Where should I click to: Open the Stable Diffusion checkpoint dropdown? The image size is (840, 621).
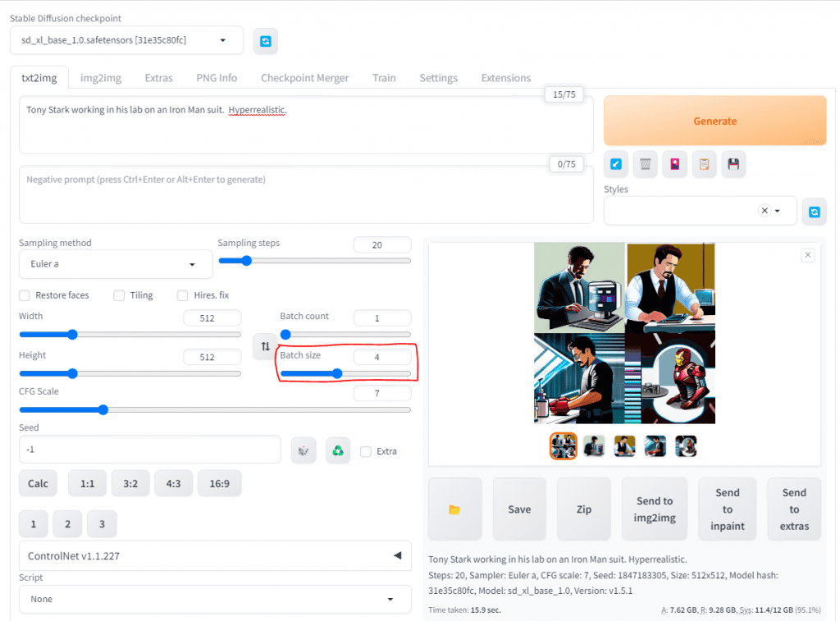[x=127, y=40]
